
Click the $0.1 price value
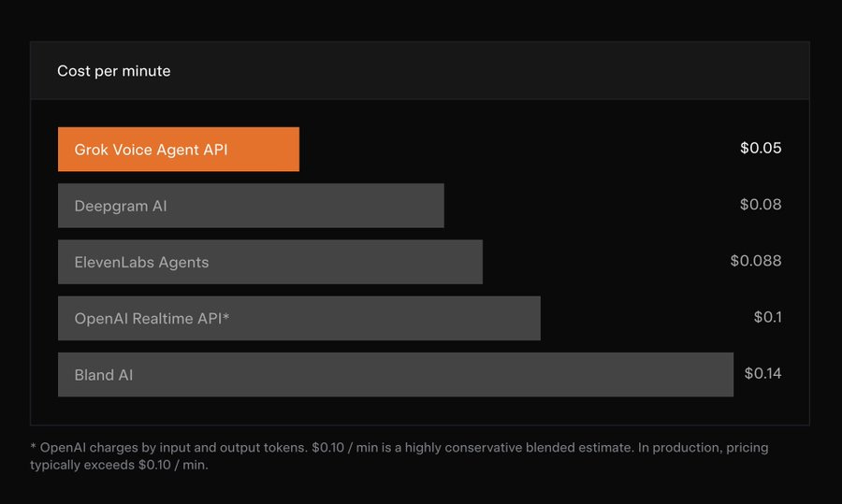tap(767, 317)
